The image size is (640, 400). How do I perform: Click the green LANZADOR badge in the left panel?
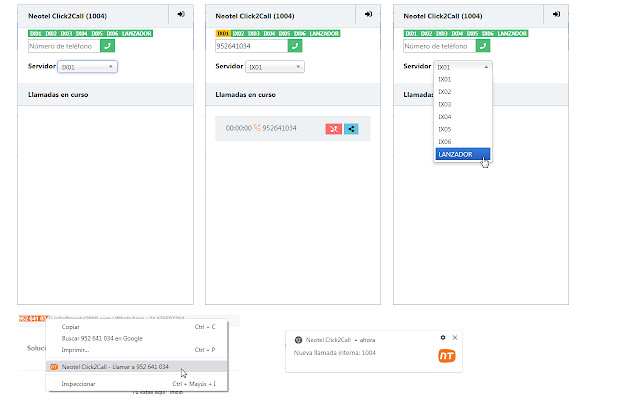pyautogui.click(x=137, y=33)
